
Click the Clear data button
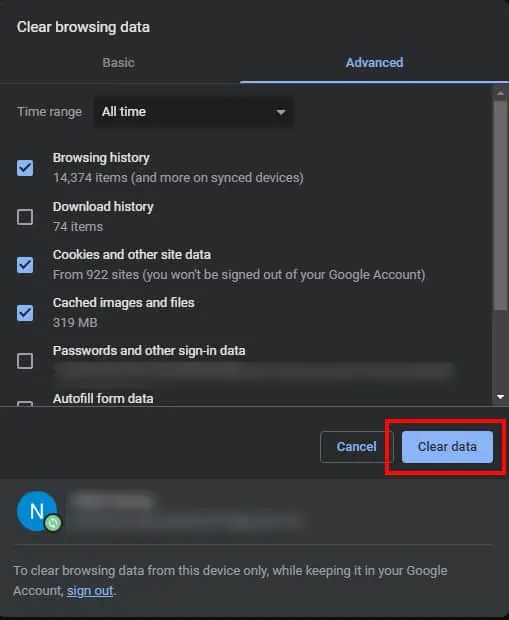[447, 447]
